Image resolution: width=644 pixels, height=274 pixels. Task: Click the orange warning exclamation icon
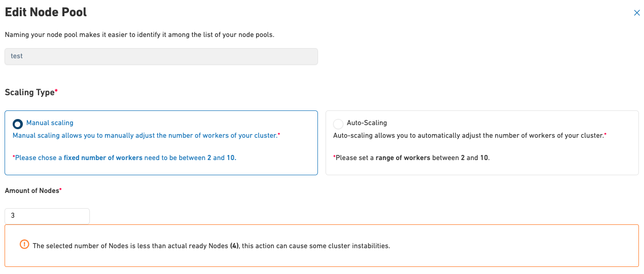(x=24, y=245)
